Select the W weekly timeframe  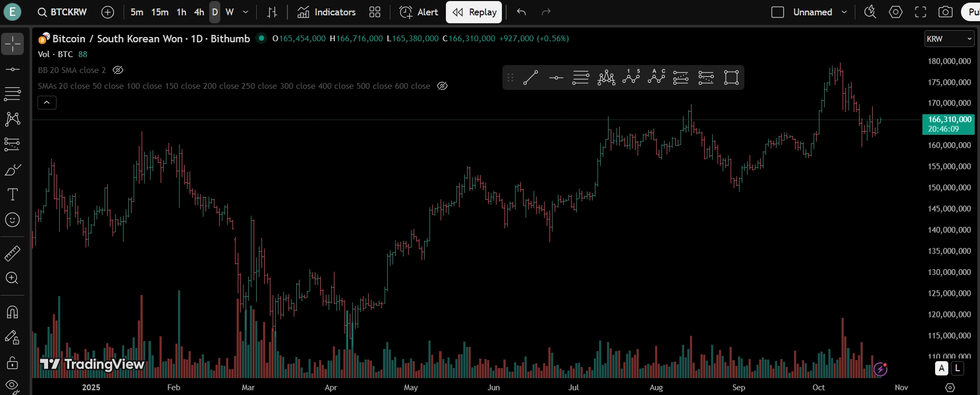point(230,12)
